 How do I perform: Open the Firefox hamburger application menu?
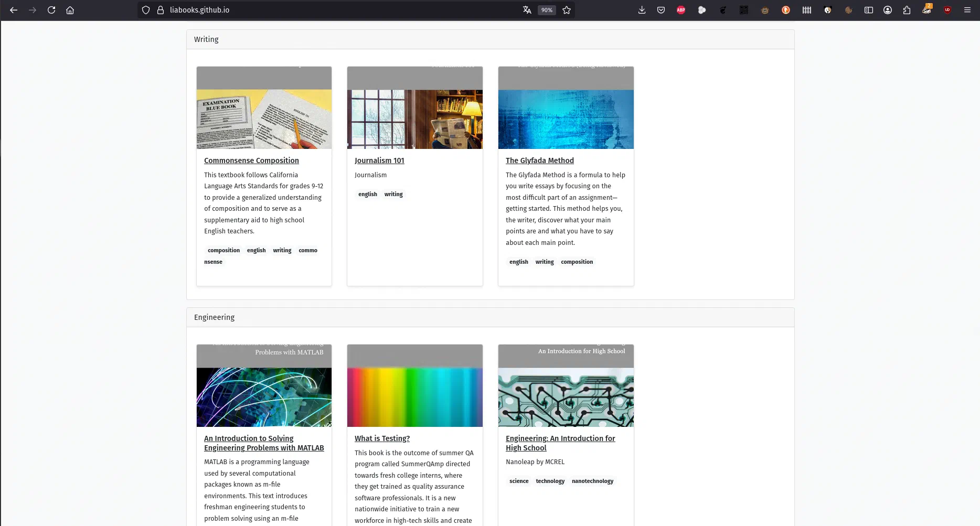click(x=967, y=10)
